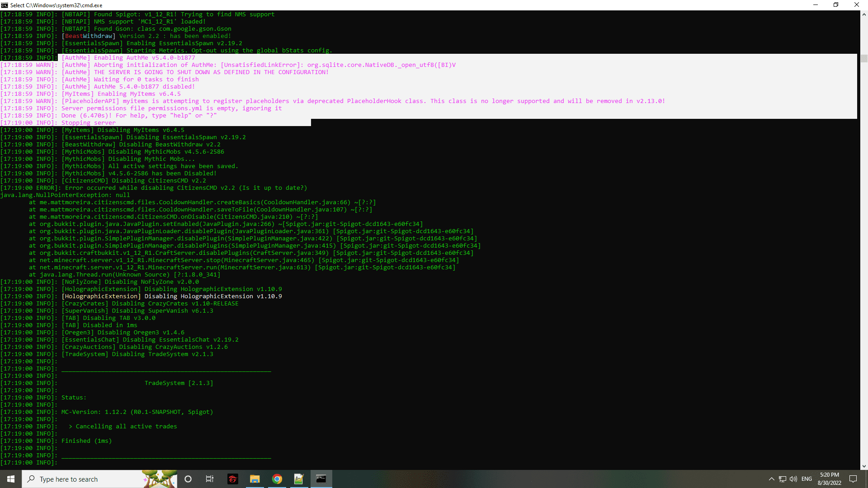Open the notification center icon
This screenshot has width=868, height=488.
[853, 479]
